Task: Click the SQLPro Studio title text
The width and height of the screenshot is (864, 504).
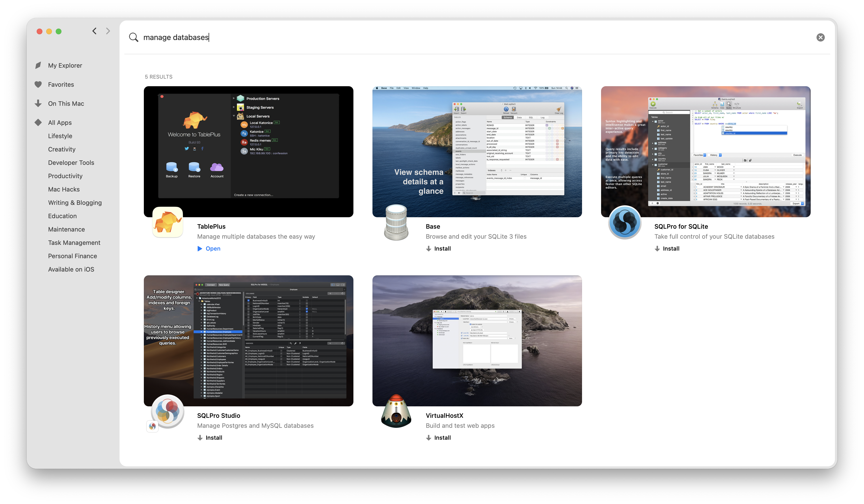Action: (x=218, y=416)
